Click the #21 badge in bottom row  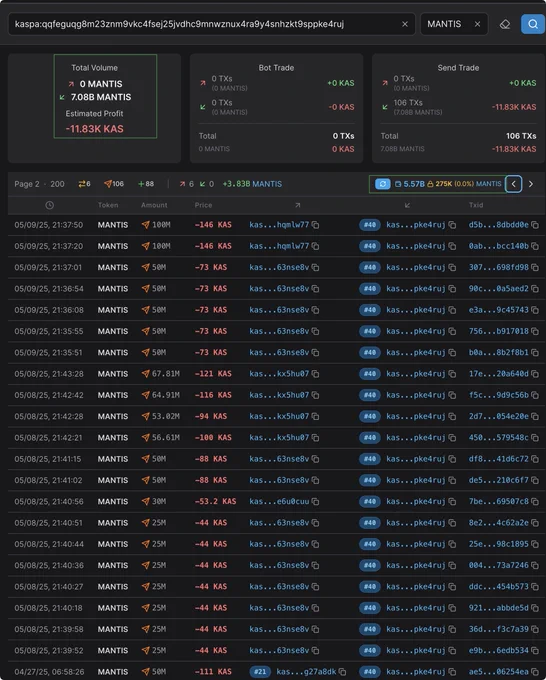[260, 672]
